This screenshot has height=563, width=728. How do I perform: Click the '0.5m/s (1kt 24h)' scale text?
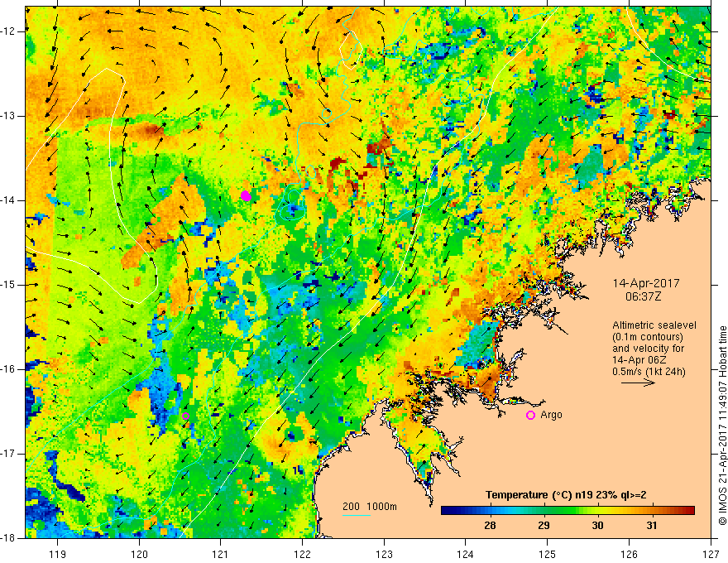[x=649, y=372]
